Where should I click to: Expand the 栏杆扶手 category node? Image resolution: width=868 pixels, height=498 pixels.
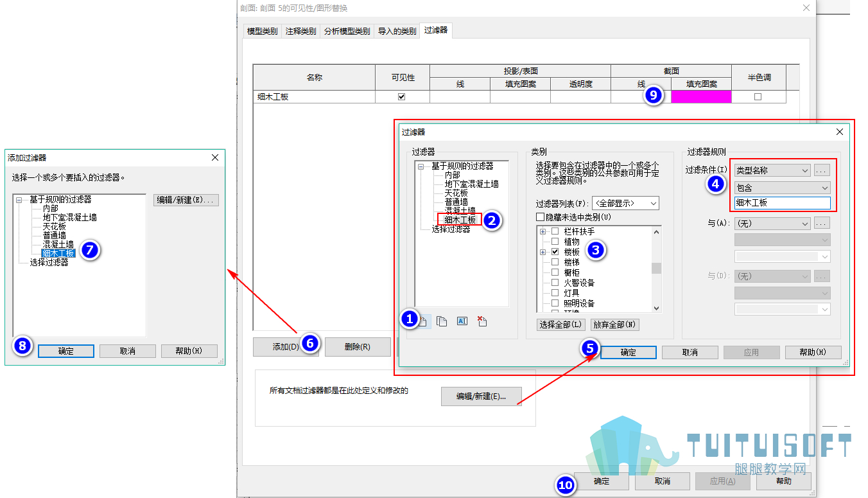(x=543, y=231)
